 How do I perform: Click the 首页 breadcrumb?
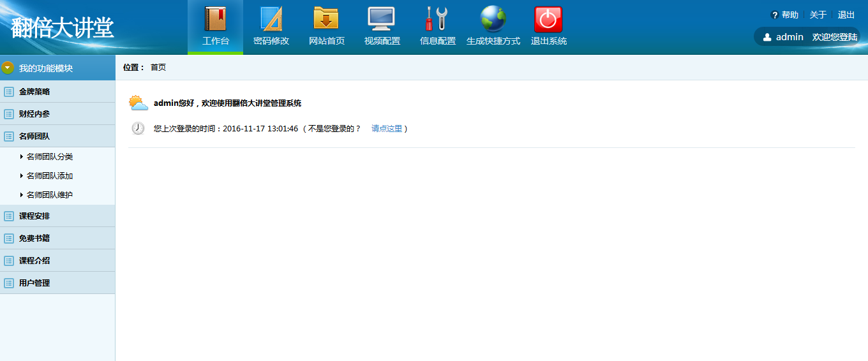point(158,68)
